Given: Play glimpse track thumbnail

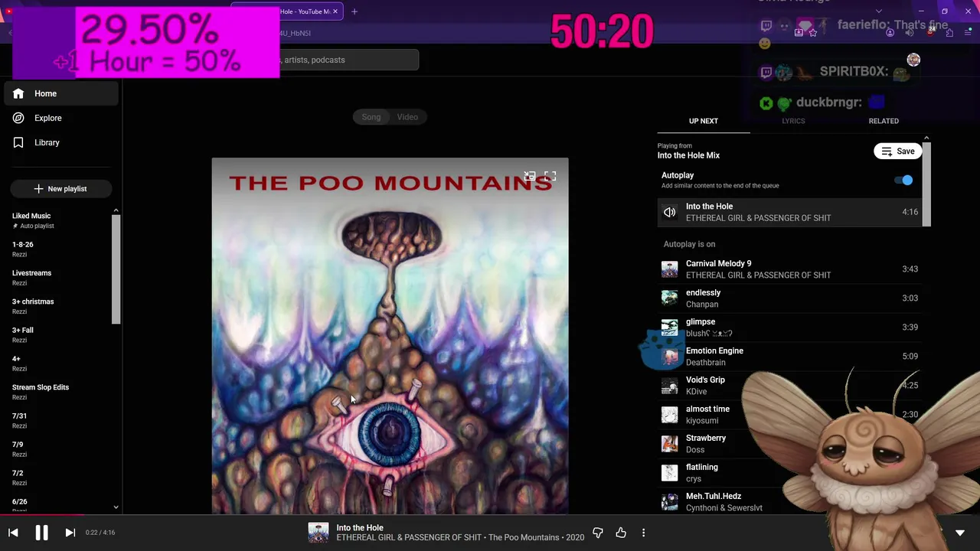Looking at the screenshot, I should coord(669,328).
